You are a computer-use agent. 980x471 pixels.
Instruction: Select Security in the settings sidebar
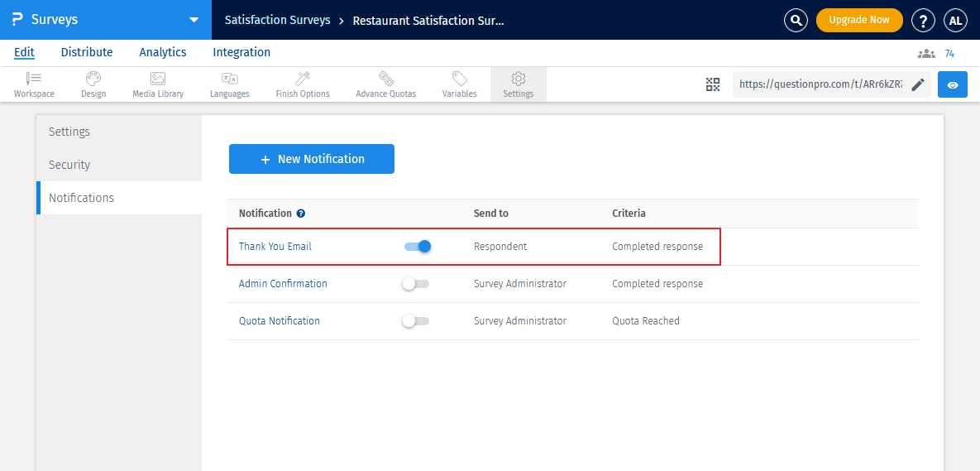click(x=69, y=165)
